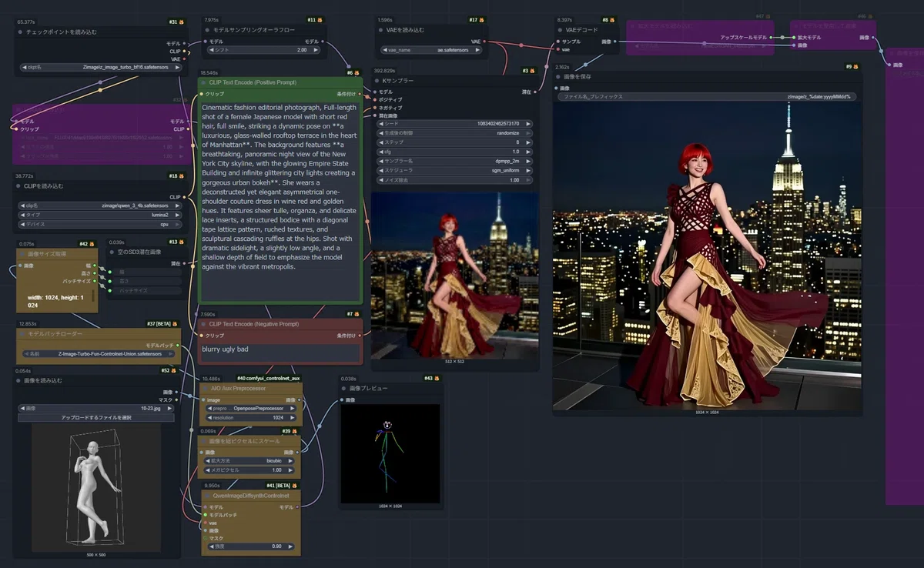Increase resolution value in AIO Aux Preprocessor

(x=294, y=418)
